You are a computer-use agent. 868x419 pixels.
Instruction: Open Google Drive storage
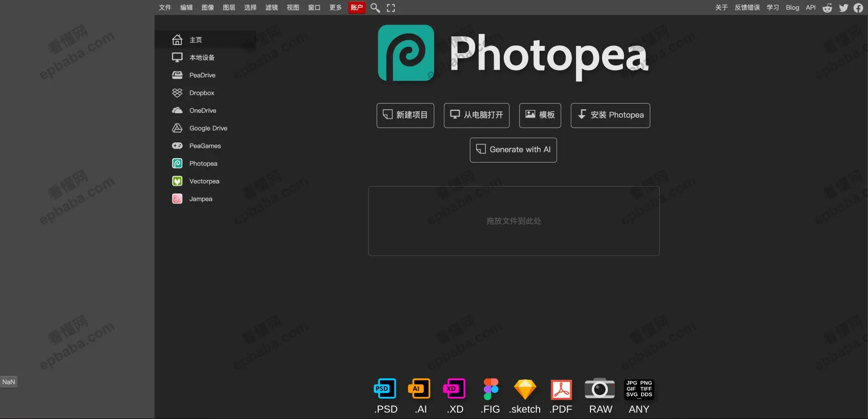click(x=205, y=128)
